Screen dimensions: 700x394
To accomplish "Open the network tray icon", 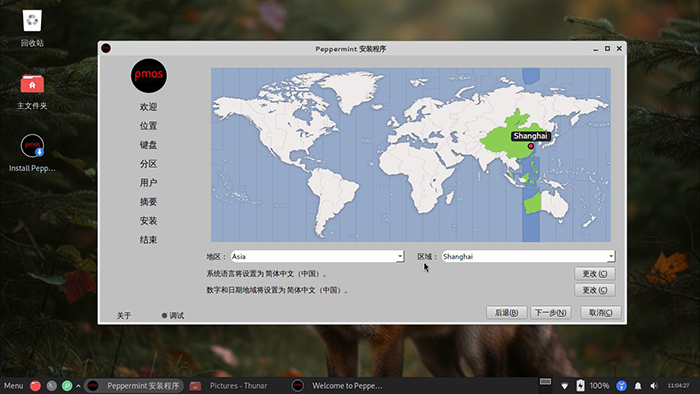I will point(564,386).
